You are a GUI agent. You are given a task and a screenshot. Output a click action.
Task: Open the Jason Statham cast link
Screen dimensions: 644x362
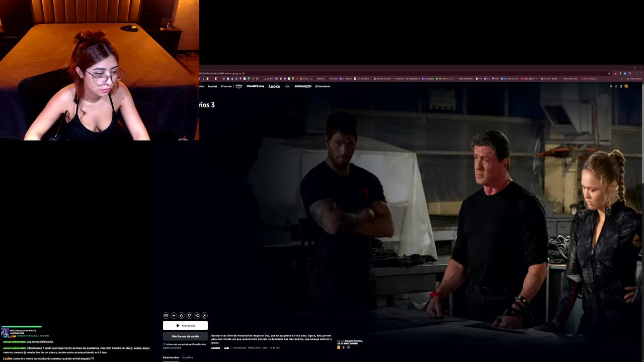tap(351, 343)
